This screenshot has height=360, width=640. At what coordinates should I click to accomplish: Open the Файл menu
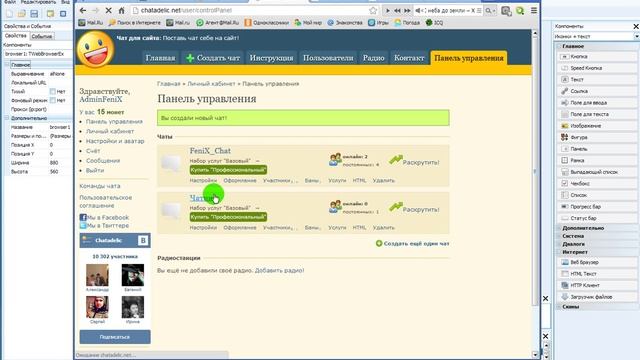point(10,2)
